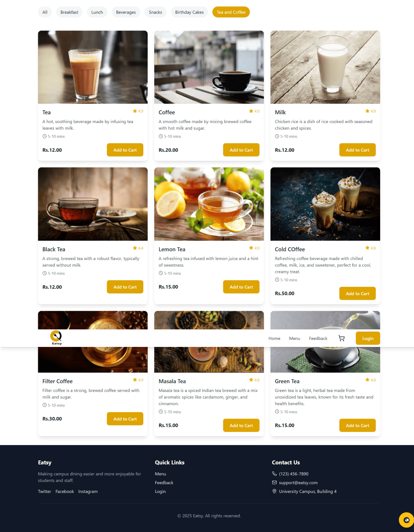Click the star rating on Black Tea
Image resolution: width=414 pixels, height=532 pixels.
[138, 248]
